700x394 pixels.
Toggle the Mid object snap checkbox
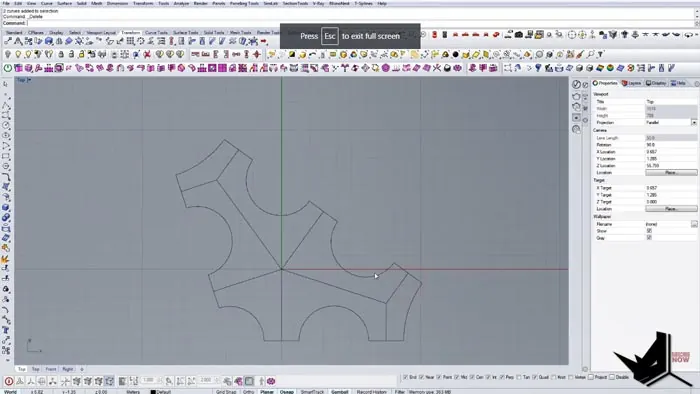[457, 377]
